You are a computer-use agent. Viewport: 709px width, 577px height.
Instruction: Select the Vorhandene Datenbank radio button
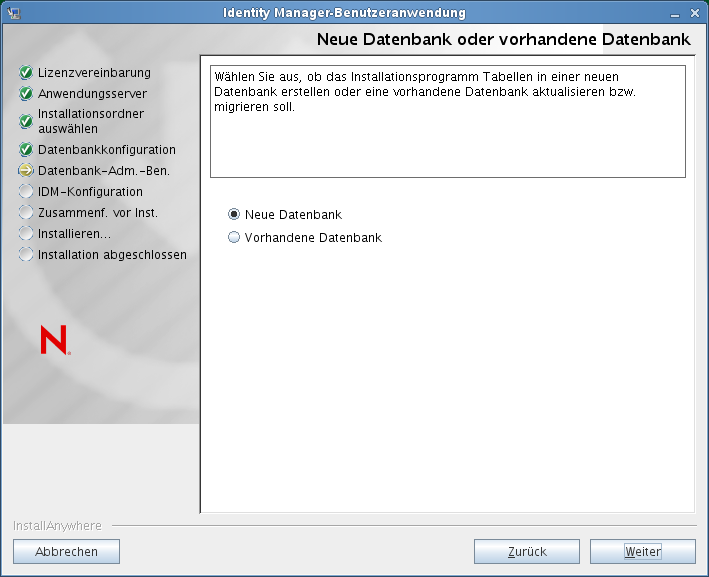(x=234, y=237)
